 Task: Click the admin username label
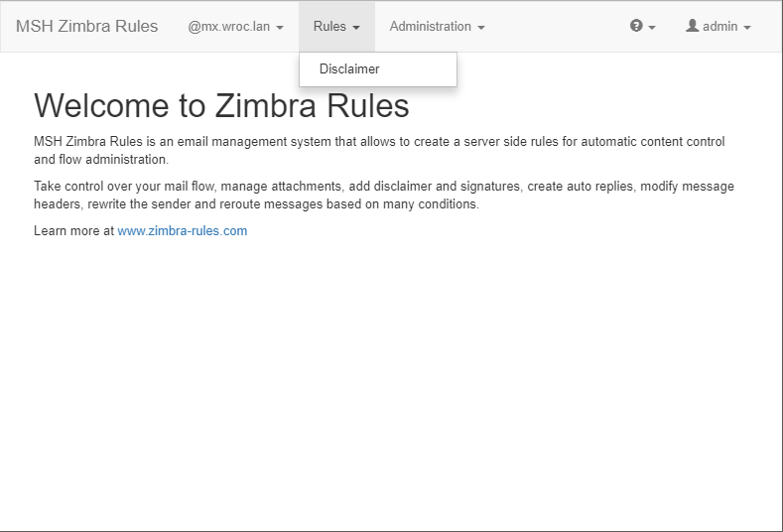pyautogui.click(x=720, y=26)
